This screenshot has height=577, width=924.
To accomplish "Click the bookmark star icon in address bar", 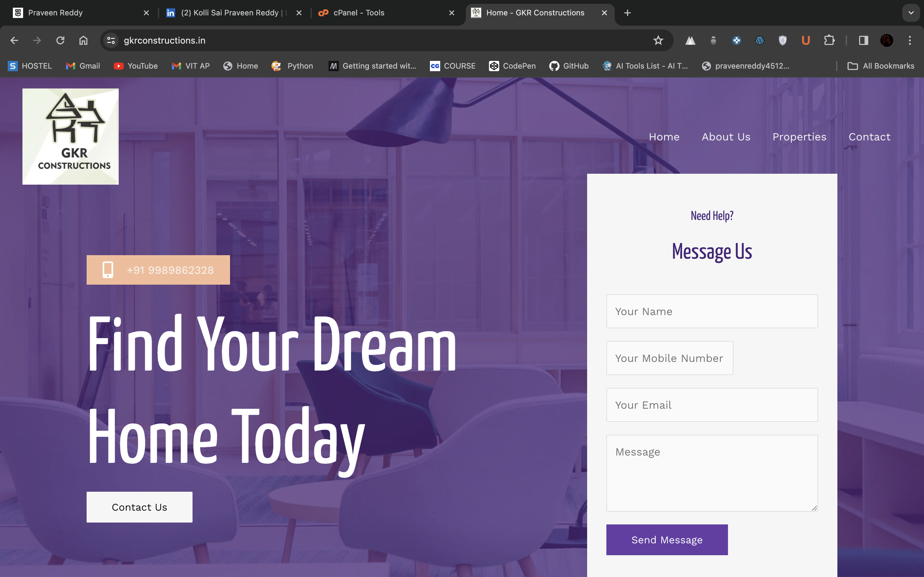I will [x=658, y=40].
